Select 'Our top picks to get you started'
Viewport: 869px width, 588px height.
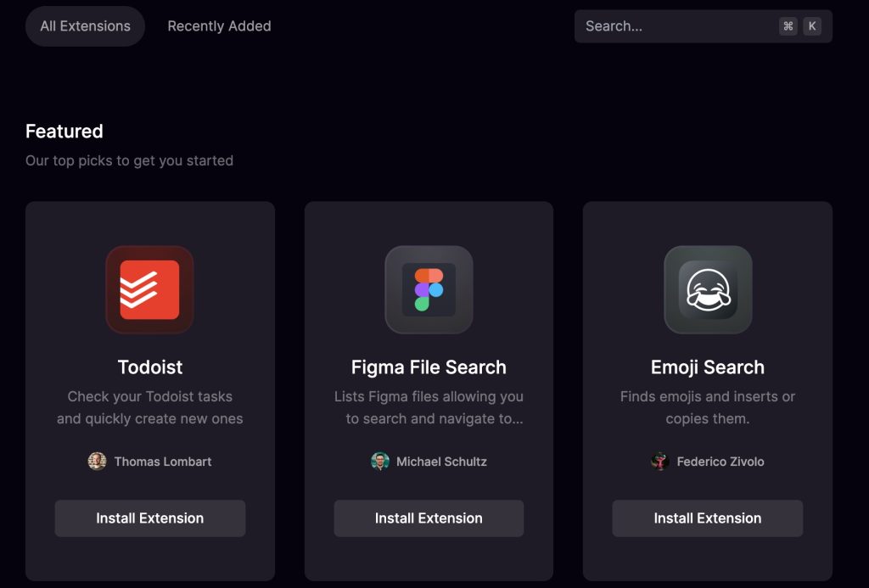pyautogui.click(x=129, y=160)
